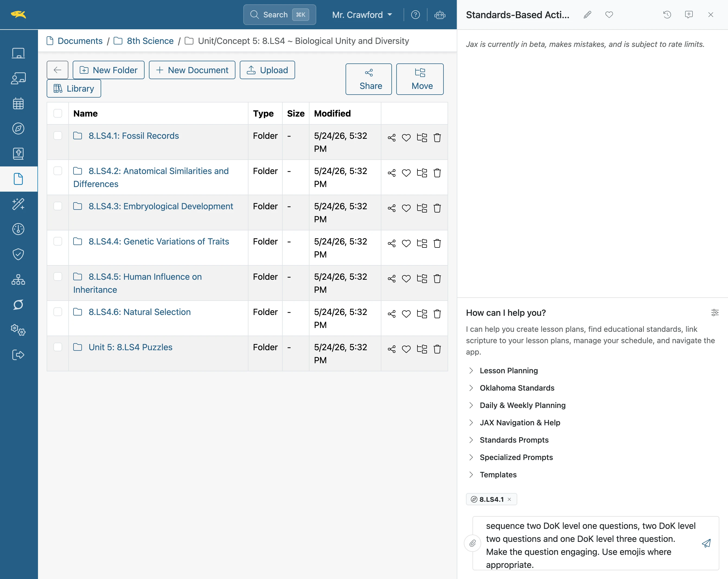Screen dimensions: 728x579
Task: Move the 8.LS4.4: Genetic Variations of Traits folder
Action: point(422,243)
